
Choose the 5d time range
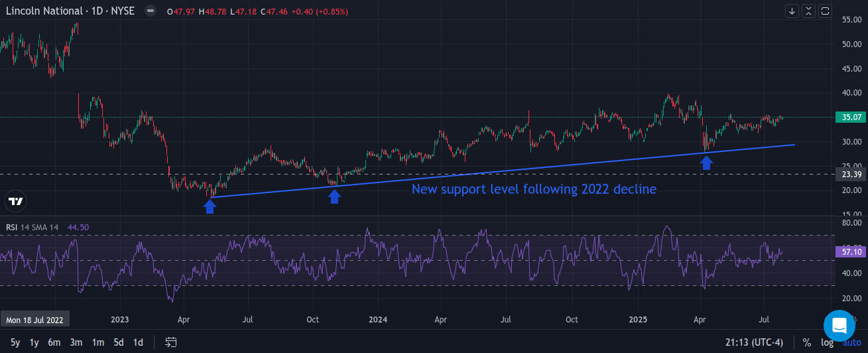(118, 342)
